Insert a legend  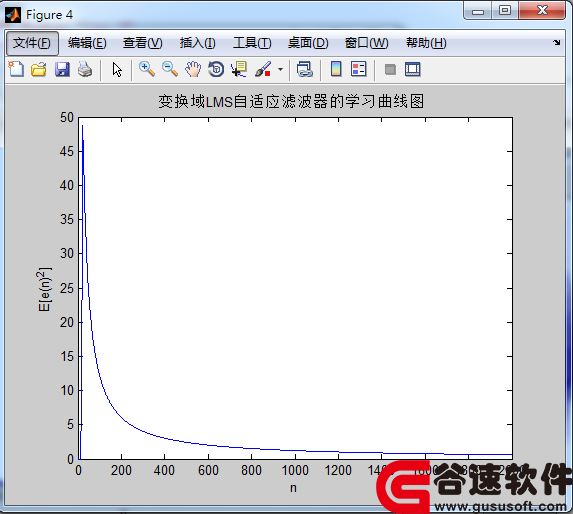tap(358, 69)
